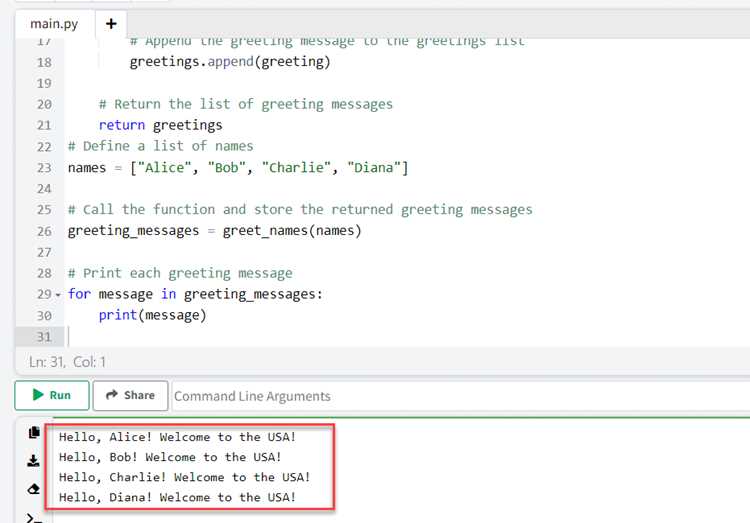Click the 'greetings.append(greeting)' line
The width and height of the screenshot is (750, 523).
[230, 62]
